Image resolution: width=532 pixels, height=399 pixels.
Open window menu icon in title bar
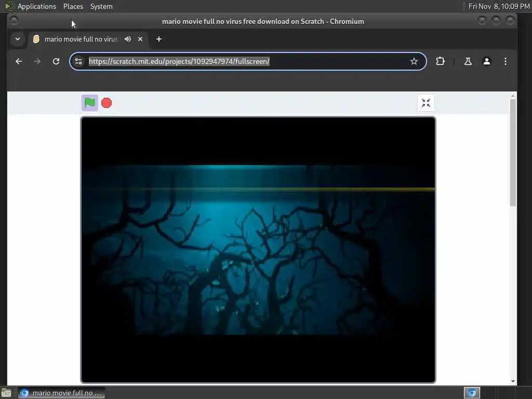pyautogui.click(x=14, y=21)
